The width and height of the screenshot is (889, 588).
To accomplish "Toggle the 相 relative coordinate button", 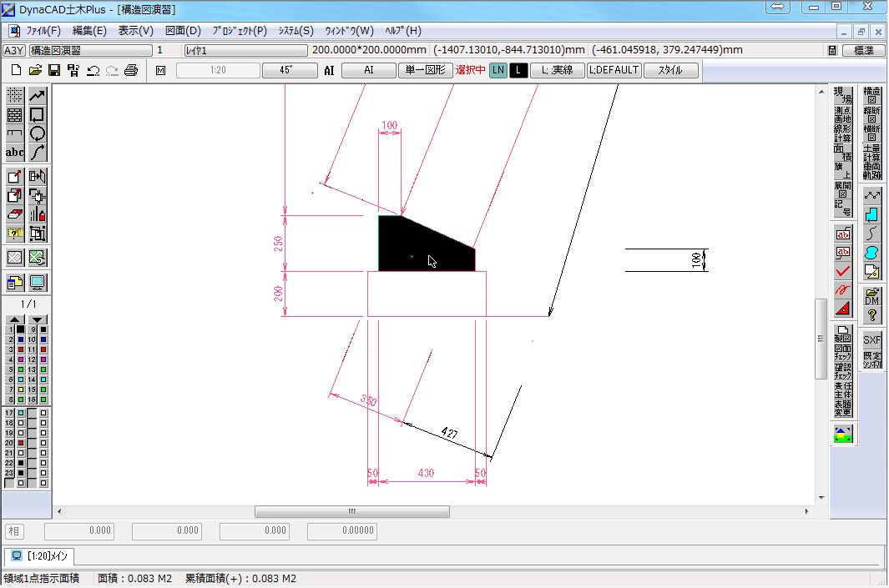I will coord(14,530).
